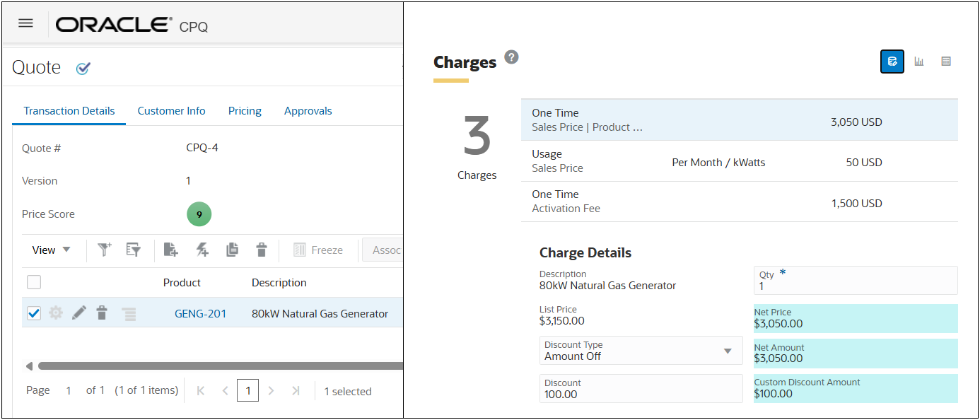Image resolution: width=980 pixels, height=420 pixels.
Task: Switch charges to bar chart view
Action: [919, 62]
